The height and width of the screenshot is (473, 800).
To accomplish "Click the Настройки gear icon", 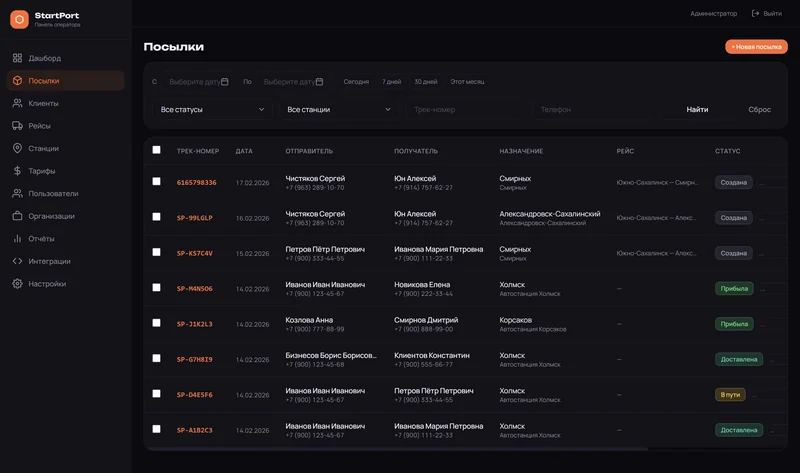I will (x=17, y=284).
